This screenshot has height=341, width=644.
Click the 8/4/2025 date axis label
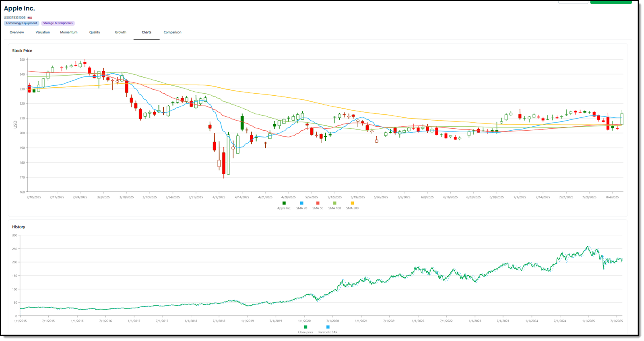click(612, 197)
